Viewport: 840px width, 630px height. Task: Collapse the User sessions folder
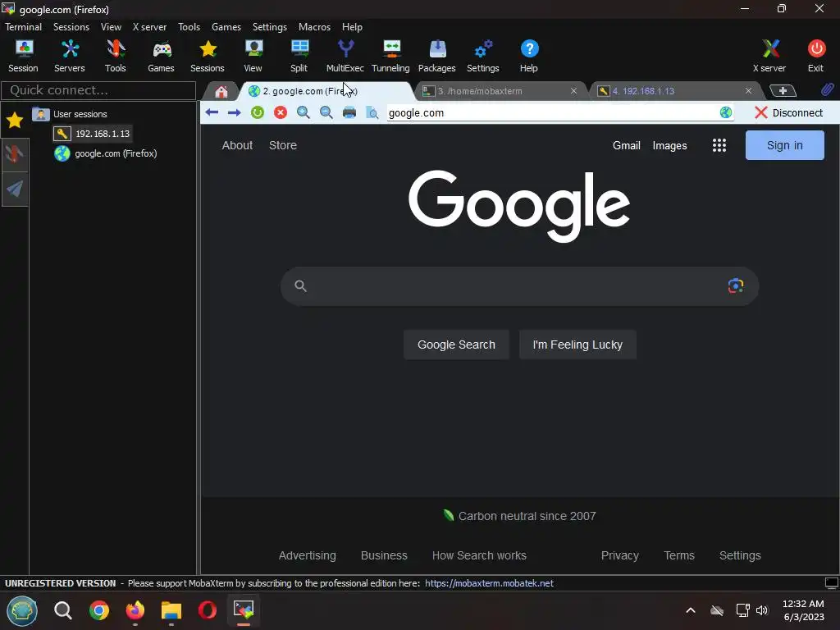(70, 114)
